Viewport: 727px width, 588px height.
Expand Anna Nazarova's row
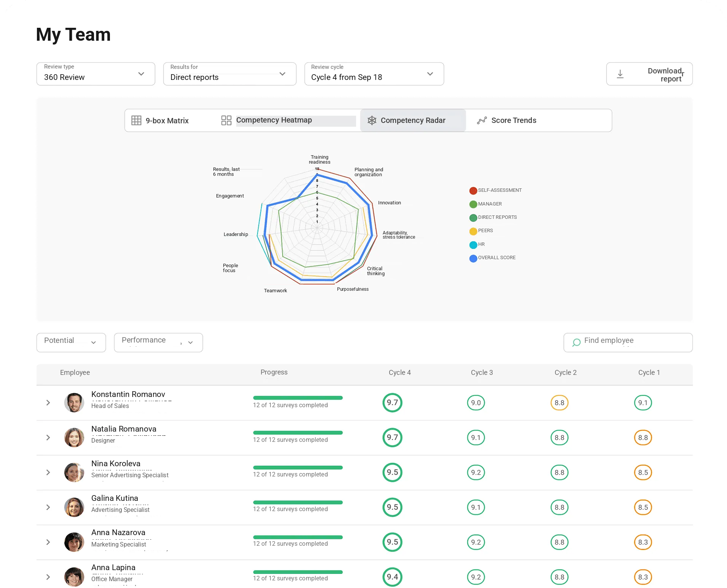48,542
